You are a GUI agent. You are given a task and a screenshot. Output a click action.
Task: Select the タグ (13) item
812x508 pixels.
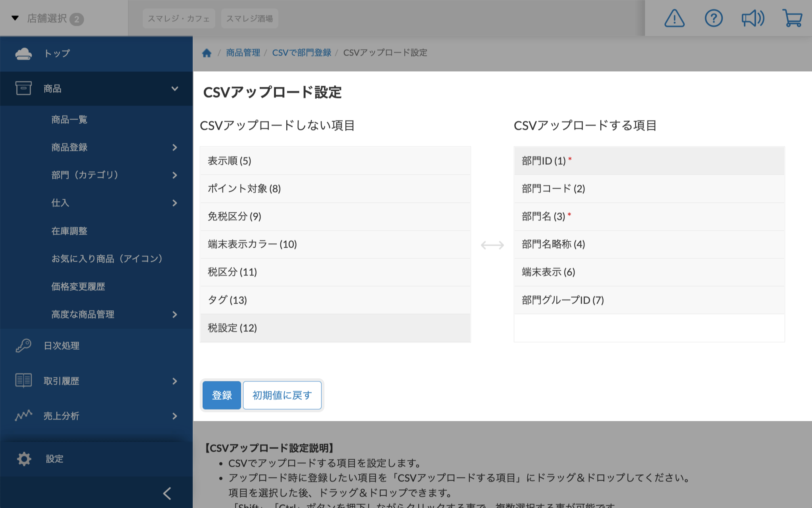[x=335, y=300]
